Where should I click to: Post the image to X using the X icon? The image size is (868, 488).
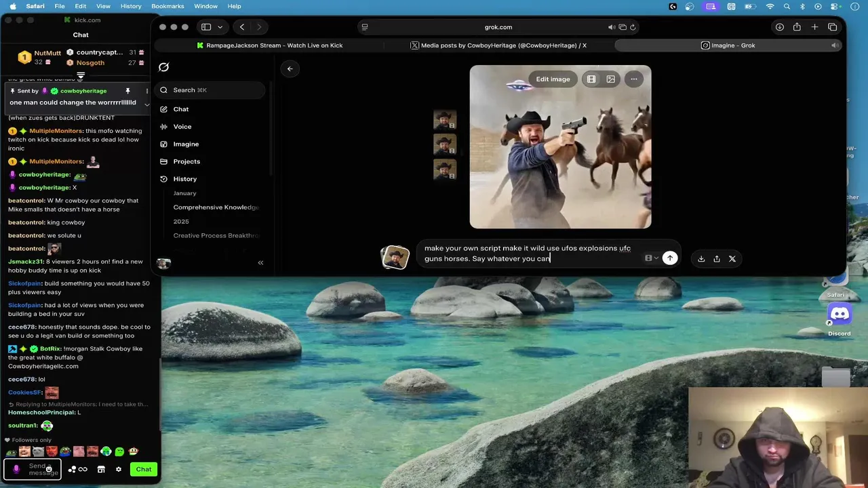tap(732, 259)
